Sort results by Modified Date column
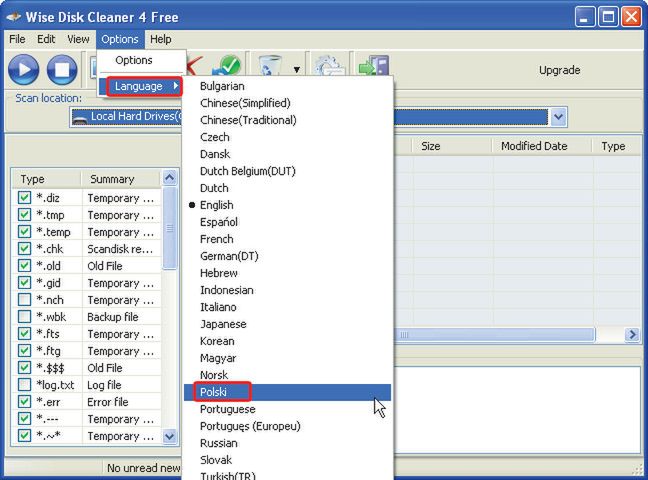Image resolution: width=648 pixels, height=480 pixels. (542, 146)
